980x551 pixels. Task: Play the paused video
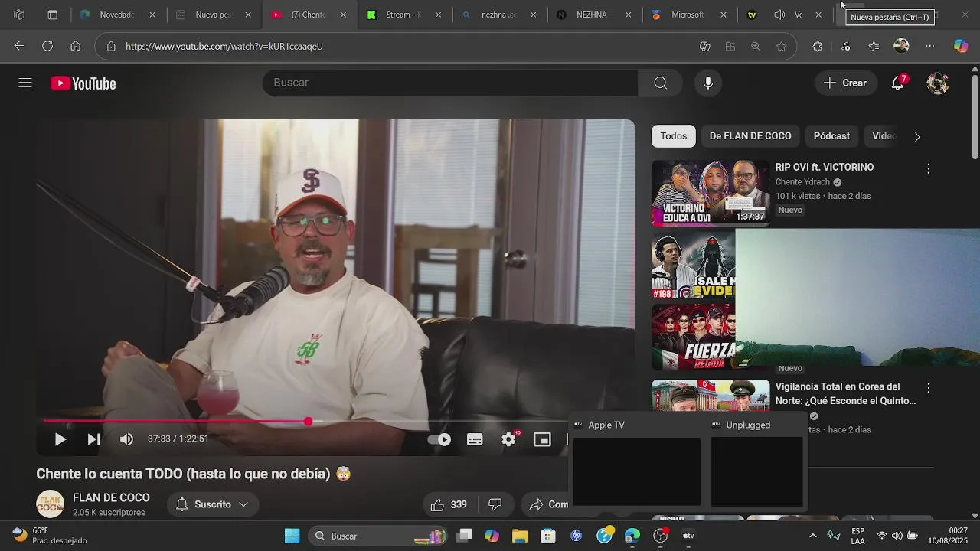click(60, 439)
